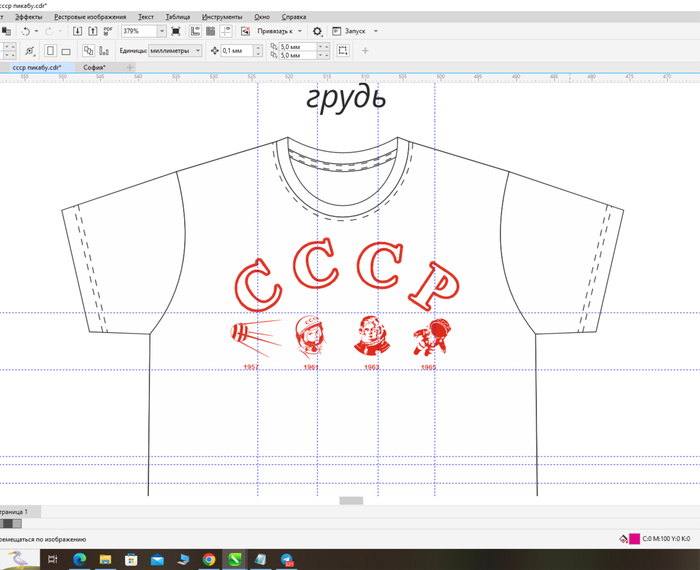
Task: Click the zoom level field showing 379%
Action: (139, 31)
